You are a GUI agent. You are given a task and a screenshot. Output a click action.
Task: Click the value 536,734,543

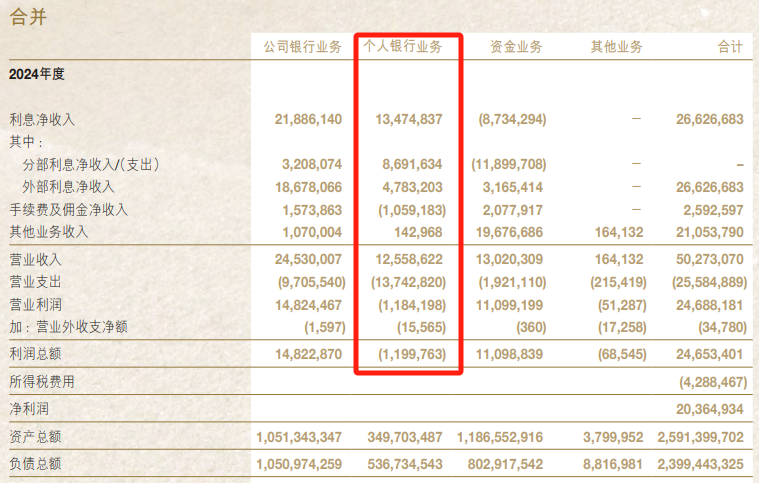pos(405,465)
